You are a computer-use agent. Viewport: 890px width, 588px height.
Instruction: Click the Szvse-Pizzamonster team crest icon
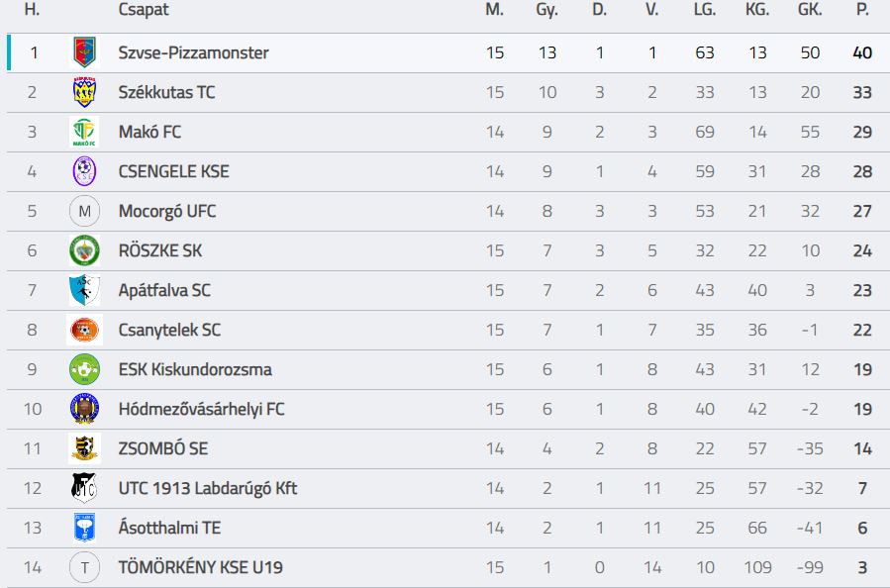85,52
